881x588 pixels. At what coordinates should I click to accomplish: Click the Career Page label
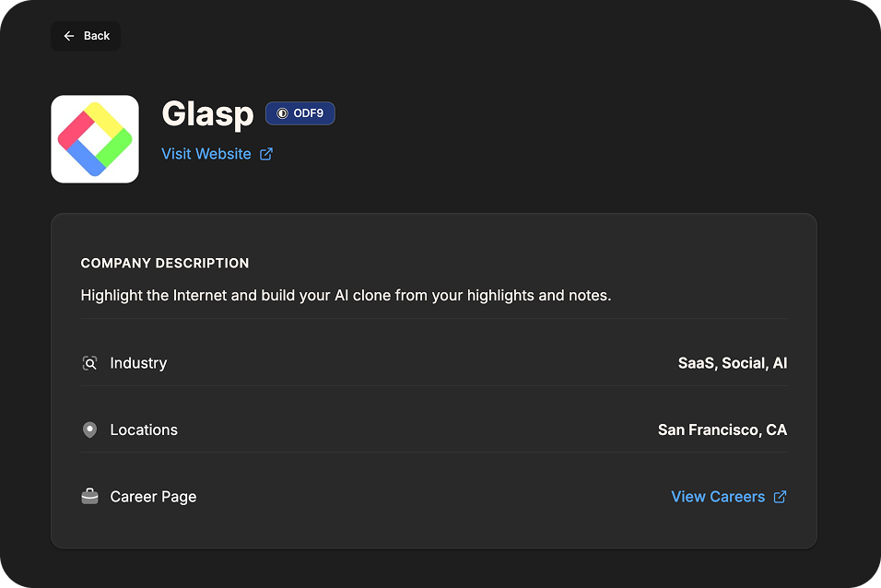click(153, 497)
